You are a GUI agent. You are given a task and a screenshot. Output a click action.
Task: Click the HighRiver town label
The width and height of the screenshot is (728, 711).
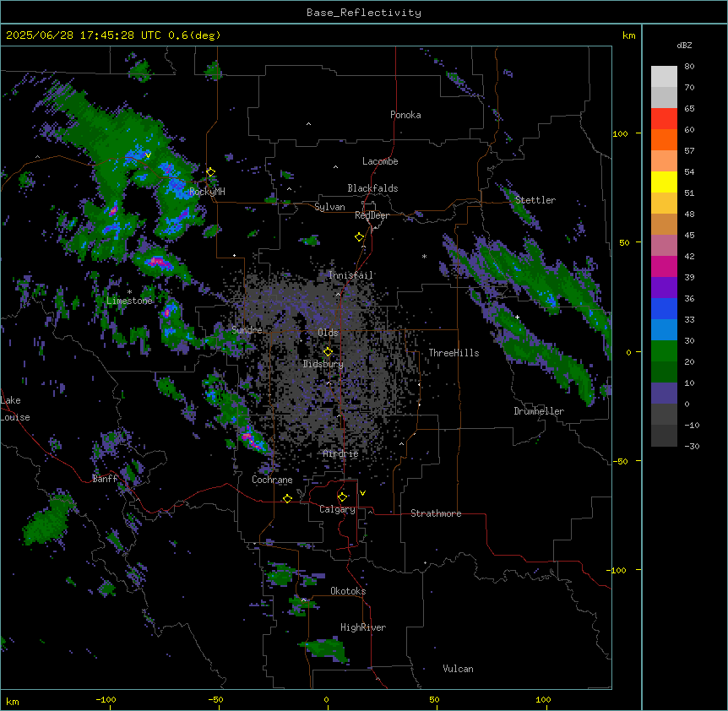[363, 627]
